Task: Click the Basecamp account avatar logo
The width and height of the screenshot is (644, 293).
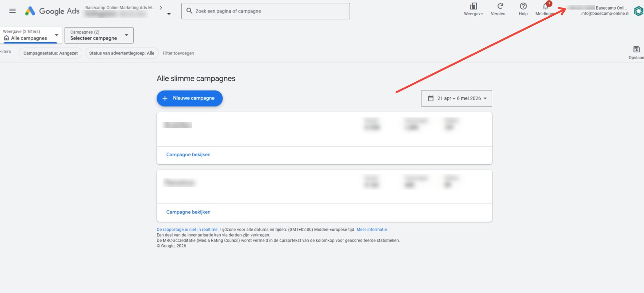Action: (x=639, y=11)
